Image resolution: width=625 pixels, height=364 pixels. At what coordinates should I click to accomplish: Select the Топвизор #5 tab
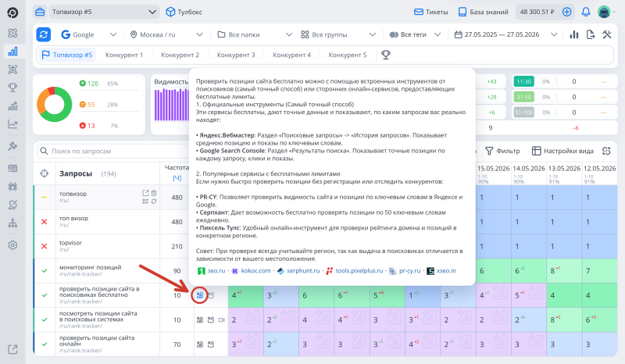click(67, 55)
